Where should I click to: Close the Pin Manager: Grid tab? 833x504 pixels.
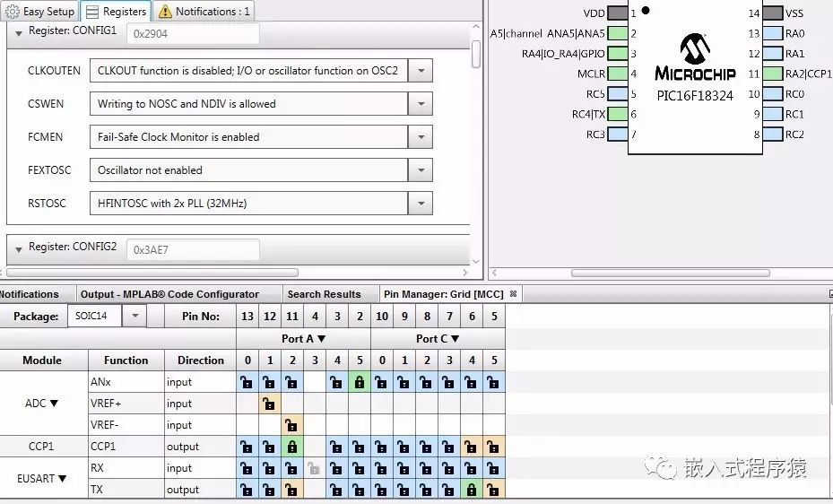click(513, 293)
